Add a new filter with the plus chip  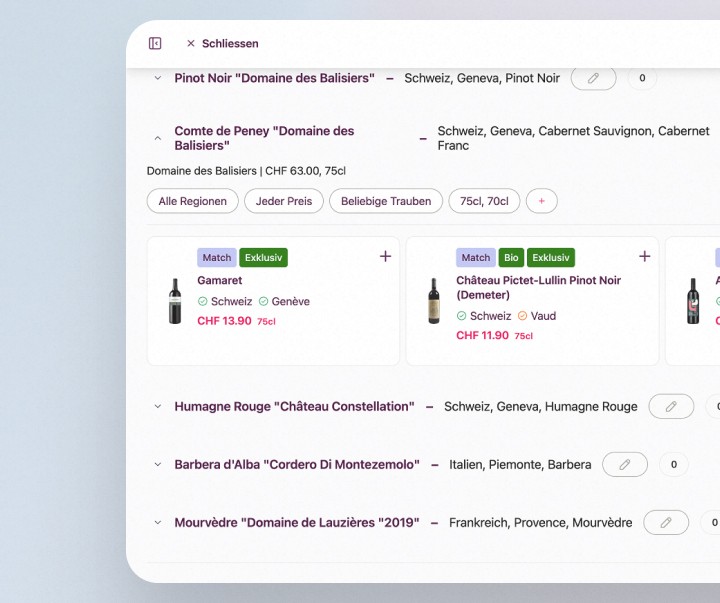click(x=542, y=201)
